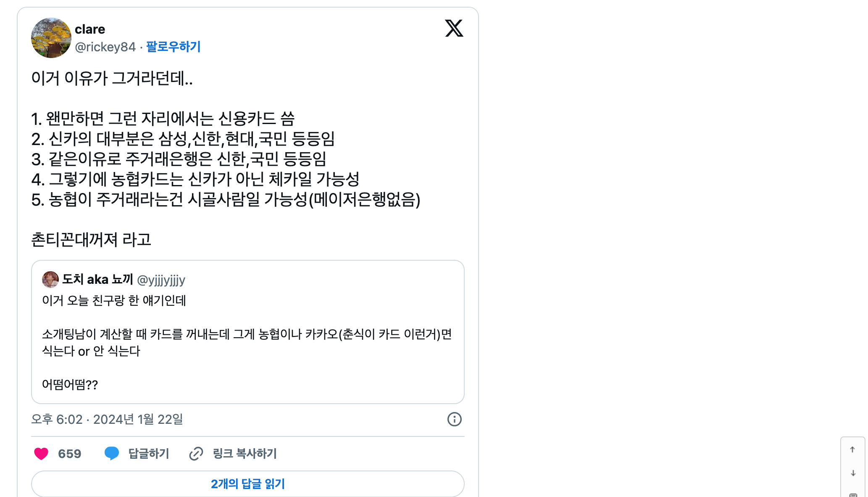Click the @yjjjyjjjy handle

pos(161,280)
